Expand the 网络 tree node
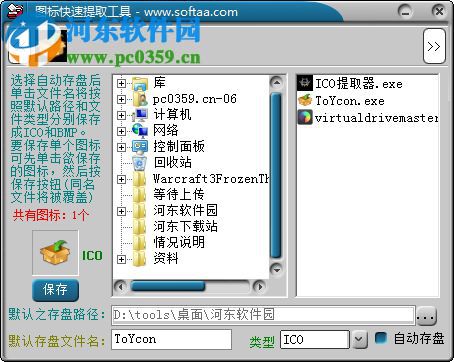The height and width of the screenshot is (362, 454). (x=121, y=131)
